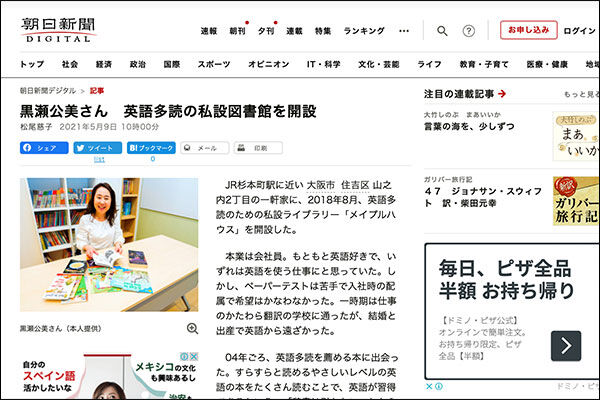This screenshot has height=400, width=600.
Task: Go to the IT・科学 section tab
Action: click(x=324, y=64)
